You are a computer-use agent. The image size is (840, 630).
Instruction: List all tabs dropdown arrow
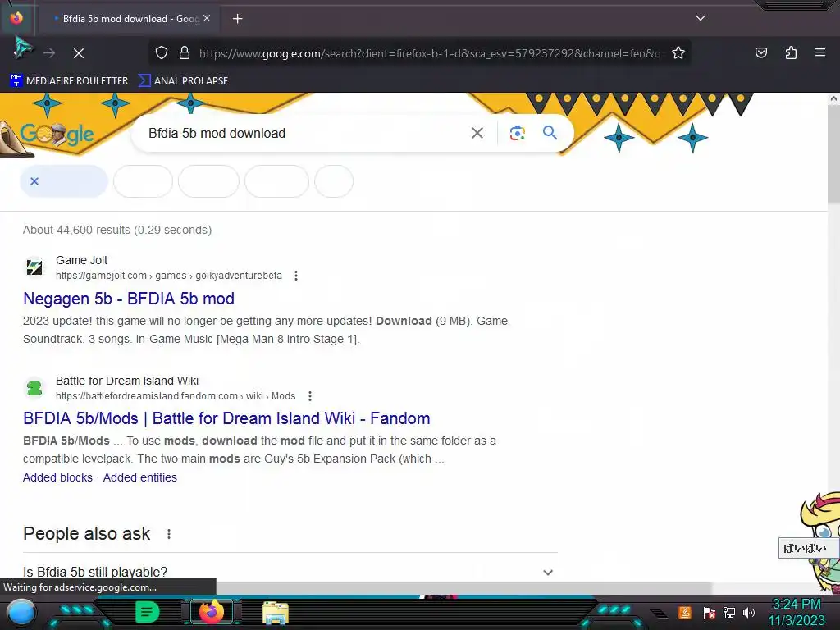(701, 18)
